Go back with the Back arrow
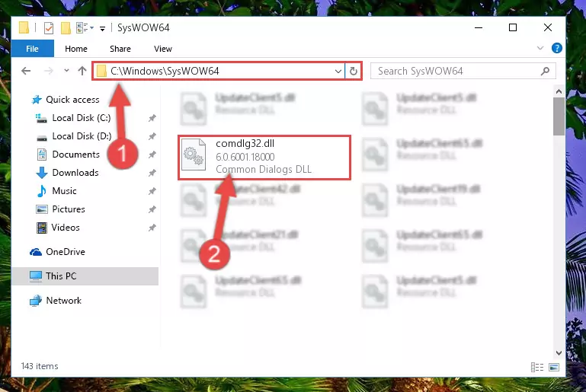 (26, 71)
